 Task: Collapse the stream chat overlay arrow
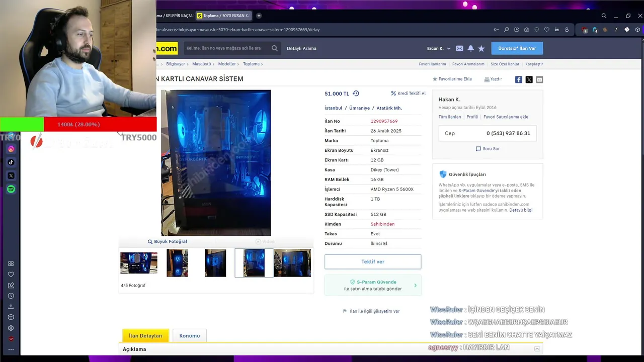pyautogui.click(x=537, y=348)
